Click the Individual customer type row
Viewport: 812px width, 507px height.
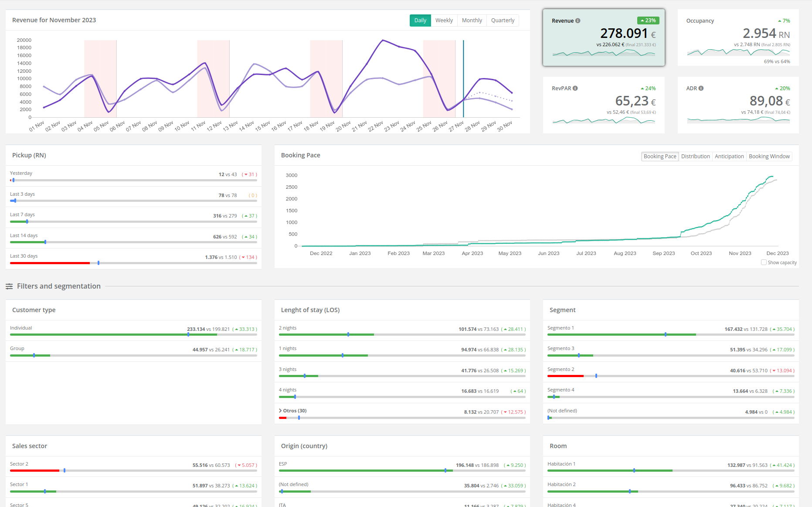(21, 328)
